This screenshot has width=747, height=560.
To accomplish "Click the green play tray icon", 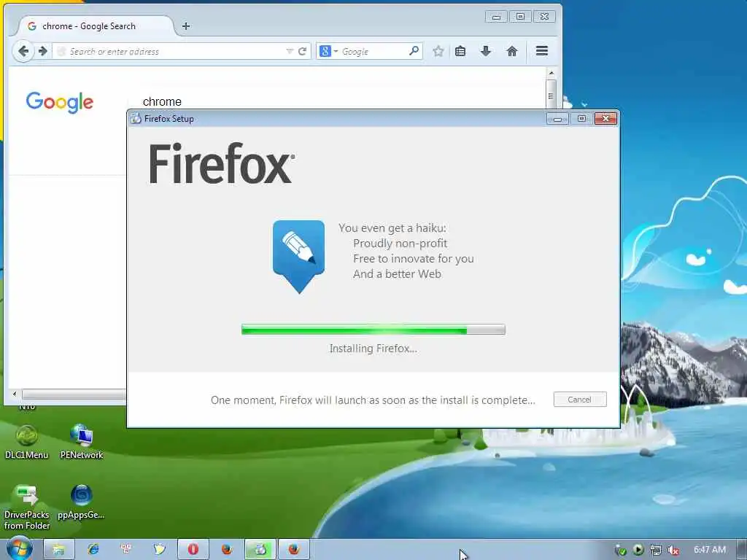I will [x=638, y=550].
